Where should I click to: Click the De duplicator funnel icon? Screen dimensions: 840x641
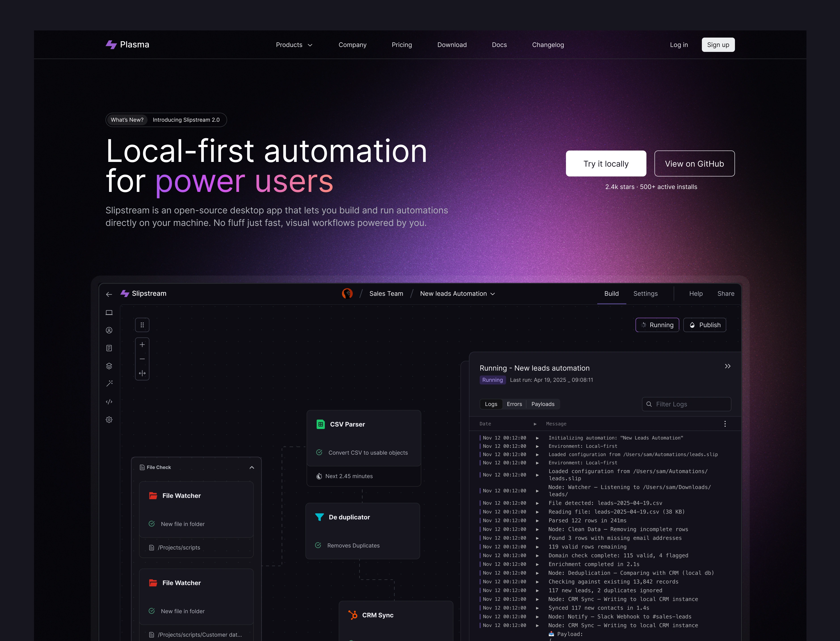pos(320,517)
